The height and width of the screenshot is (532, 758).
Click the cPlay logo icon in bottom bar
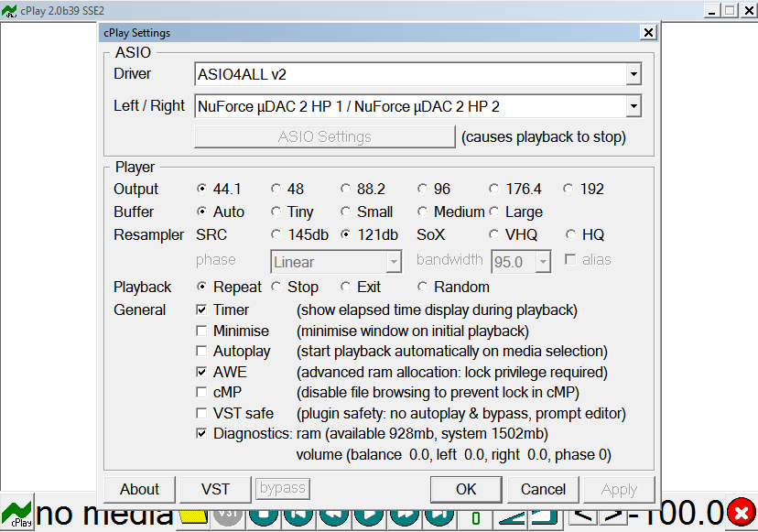coord(17,513)
